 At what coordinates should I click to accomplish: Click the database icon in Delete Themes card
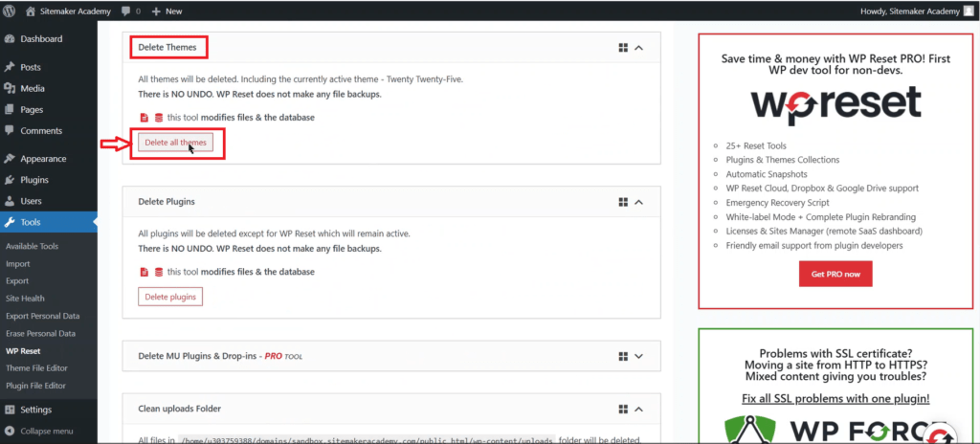coord(158,118)
